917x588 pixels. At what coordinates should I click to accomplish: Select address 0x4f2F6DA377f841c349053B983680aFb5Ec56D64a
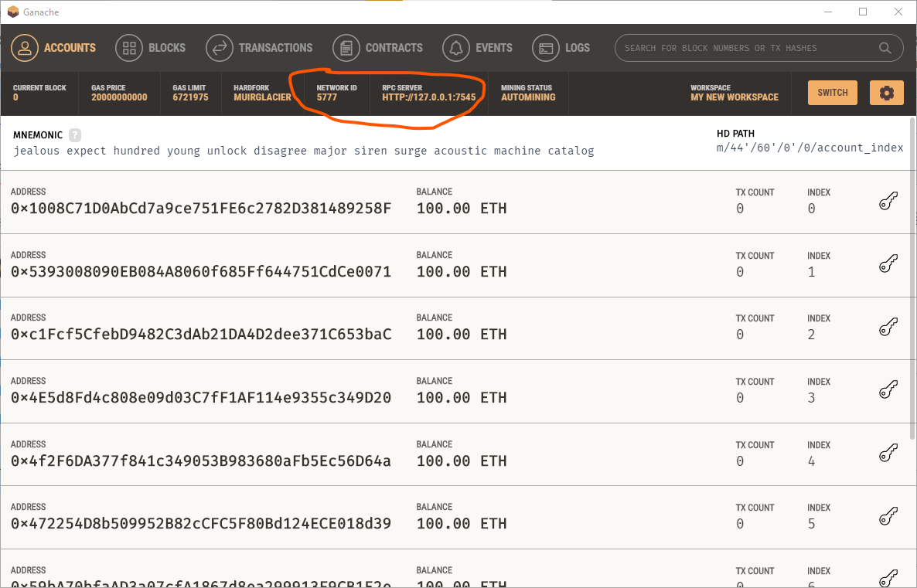point(200,461)
